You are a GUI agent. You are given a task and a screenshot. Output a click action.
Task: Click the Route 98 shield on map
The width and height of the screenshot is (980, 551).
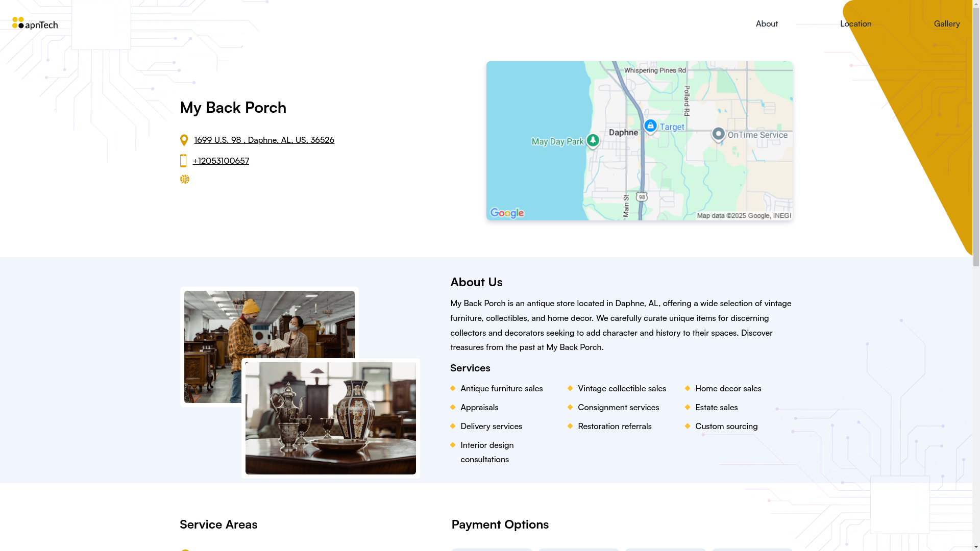point(642,196)
